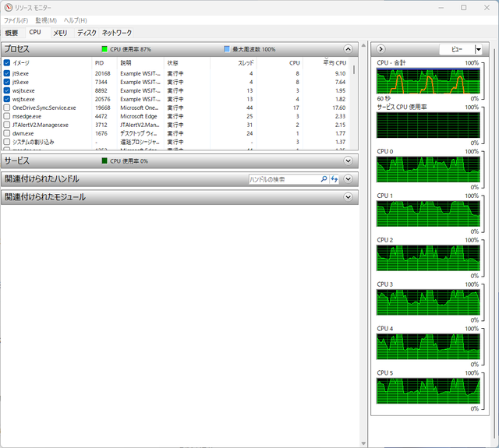Screen dimensions: 499x448
Task: Collapse the graph pane with arrow button
Action: click(x=380, y=49)
